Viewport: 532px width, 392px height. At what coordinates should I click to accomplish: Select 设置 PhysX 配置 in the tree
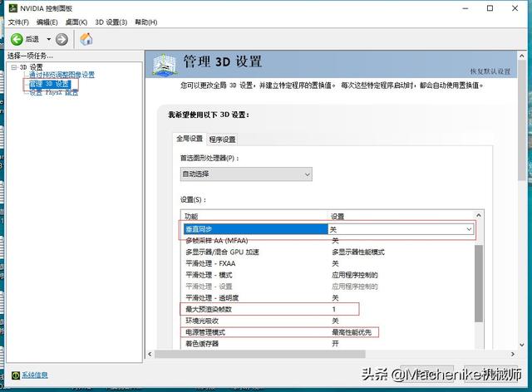point(54,92)
